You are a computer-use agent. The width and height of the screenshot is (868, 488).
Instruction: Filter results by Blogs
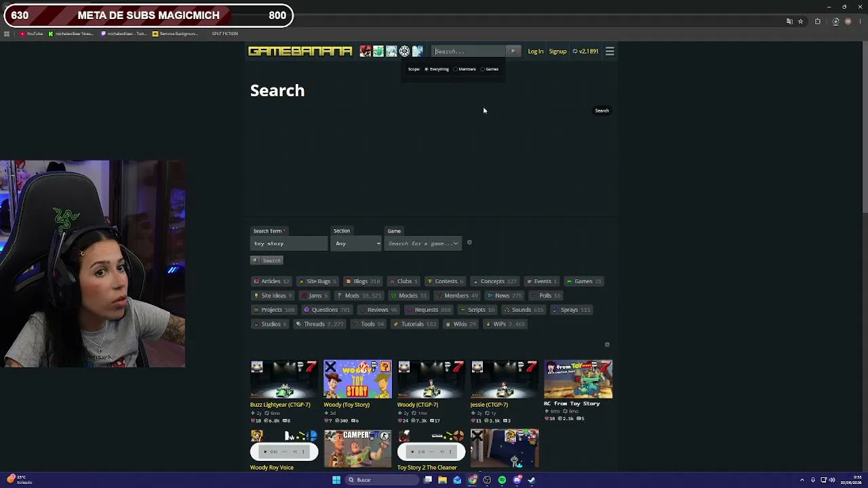pyautogui.click(x=363, y=281)
